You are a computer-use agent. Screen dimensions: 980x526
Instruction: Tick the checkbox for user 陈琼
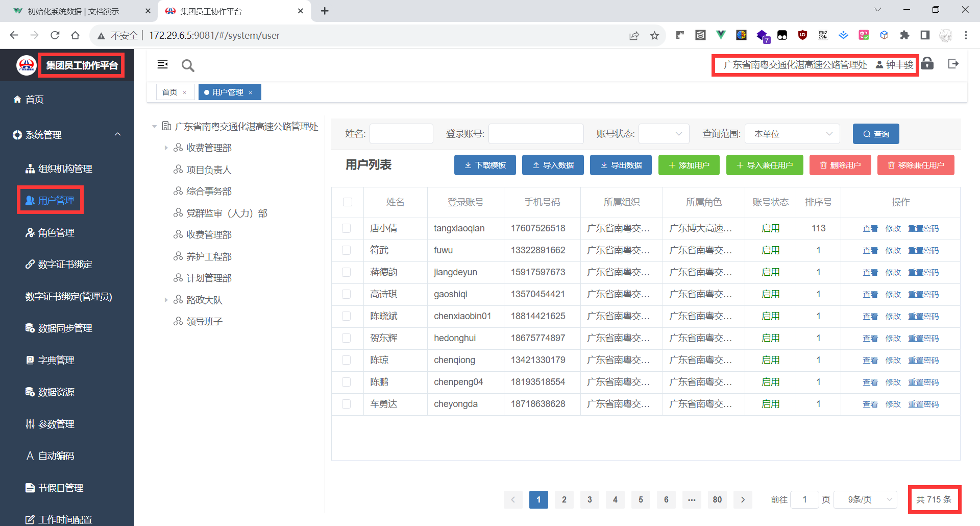(347, 360)
